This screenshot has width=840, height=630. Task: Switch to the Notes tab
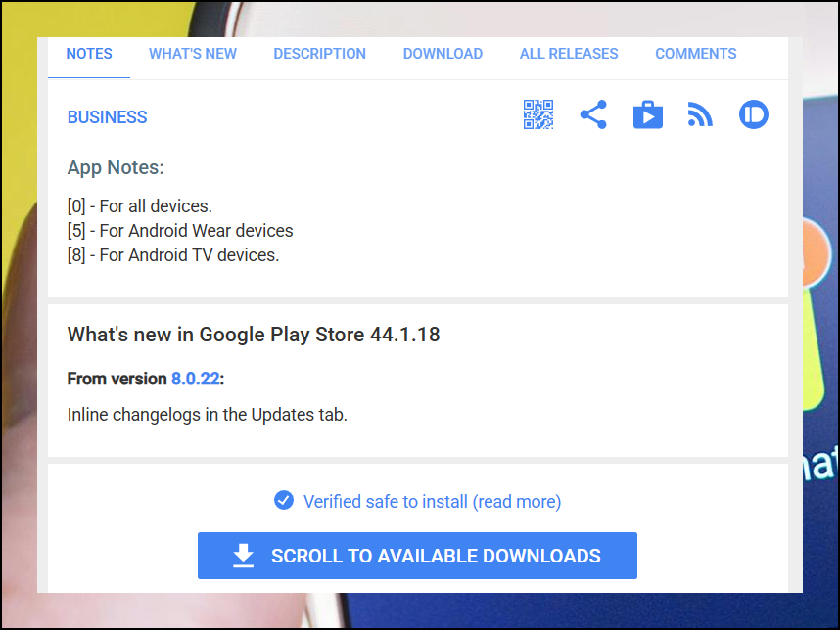click(89, 54)
